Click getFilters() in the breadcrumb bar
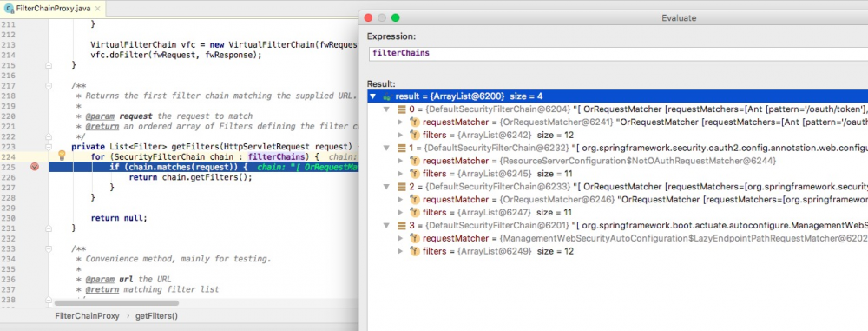 tap(156, 316)
